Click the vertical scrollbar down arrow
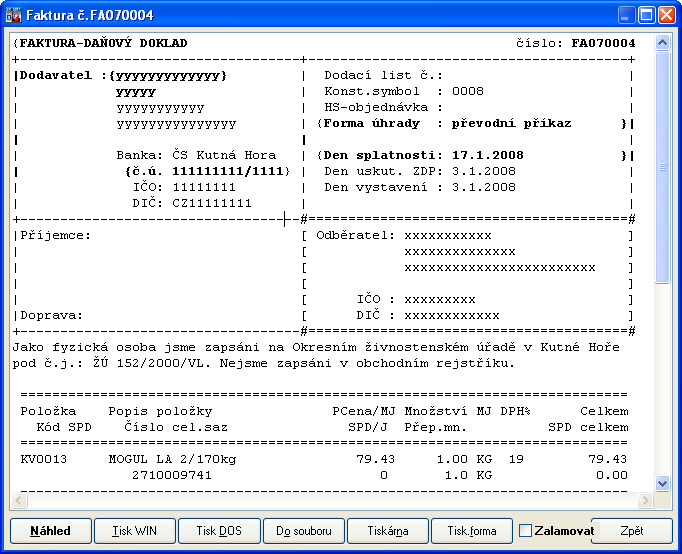The width and height of the screenshot is (682, 554). pyautogui.click(x=662, y=483)
